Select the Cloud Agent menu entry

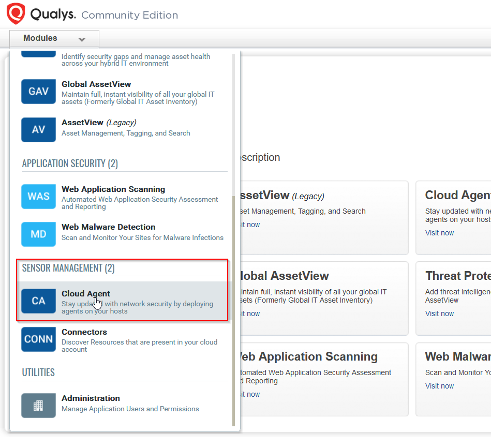[x=85, y=293]
